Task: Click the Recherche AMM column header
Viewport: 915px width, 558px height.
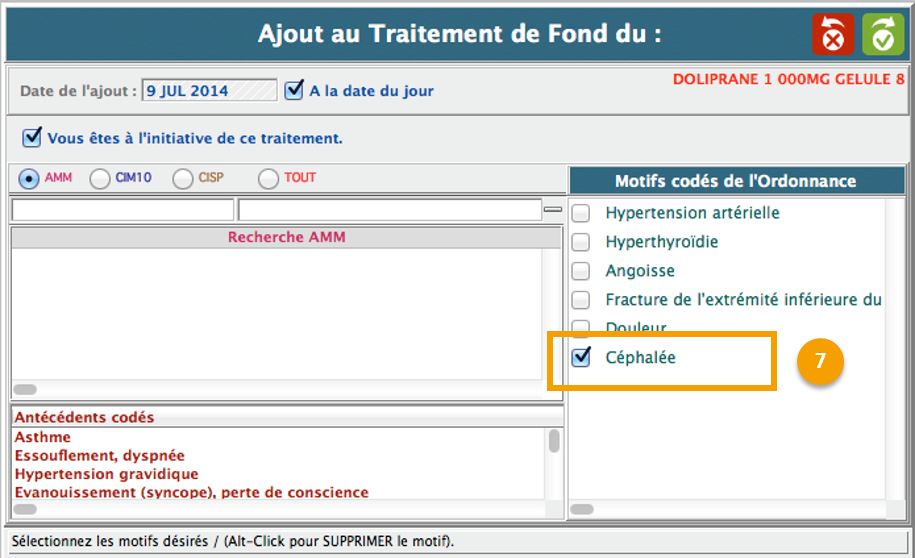Action: pyautogui.click(x=286, y=237)
